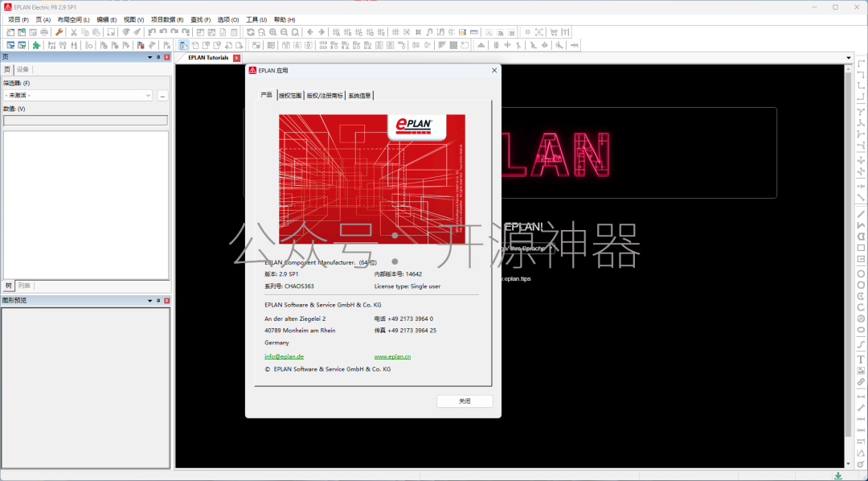
Task: Select the 产品 tab in dialog
Action: click(266, 95)
